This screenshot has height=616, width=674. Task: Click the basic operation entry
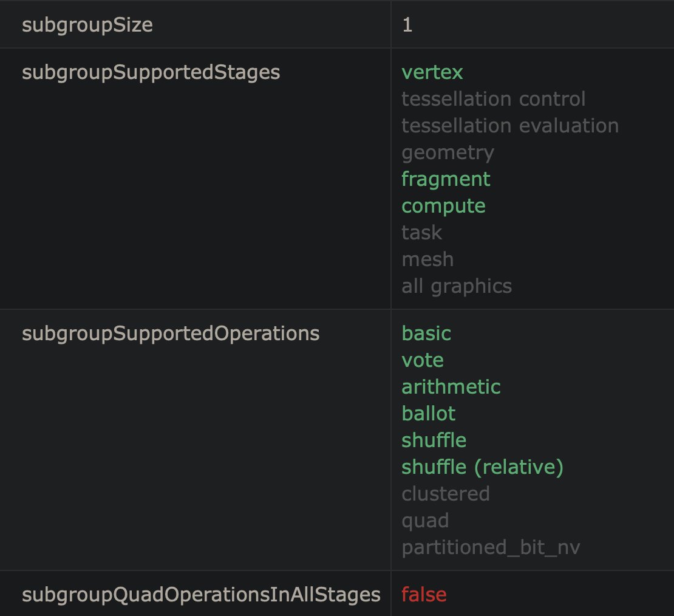coord(426,334)
